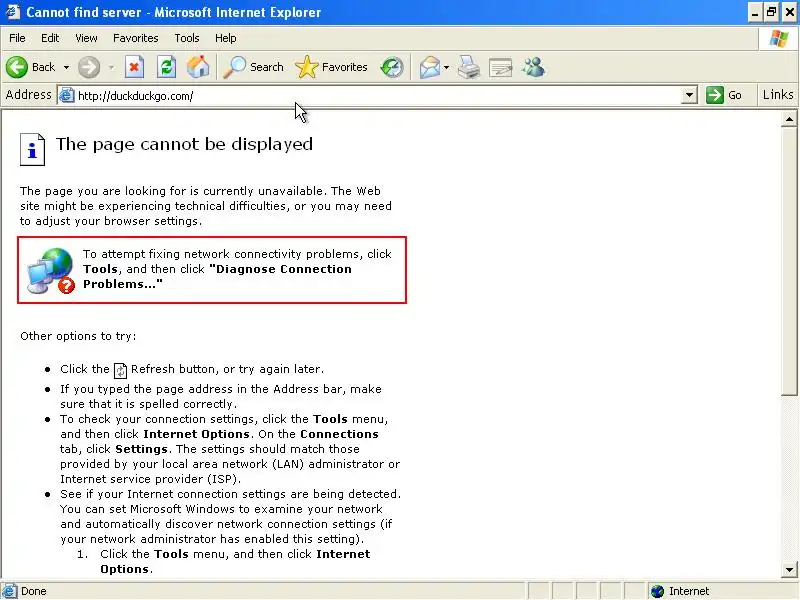The image size is (800, 600).
Task: Click the "Internet" zone label in status bar
Action: (x=689, y=591)
